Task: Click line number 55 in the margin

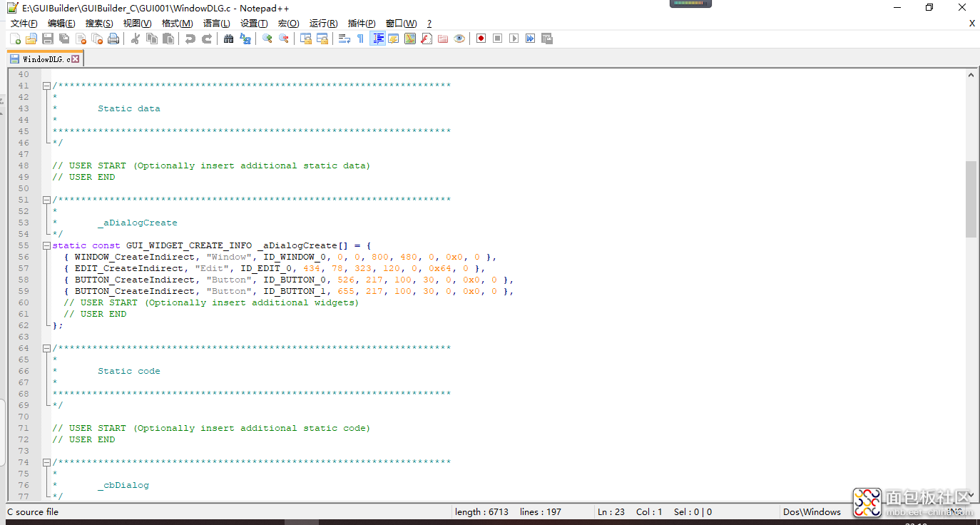Action: [x=24, y=245]
